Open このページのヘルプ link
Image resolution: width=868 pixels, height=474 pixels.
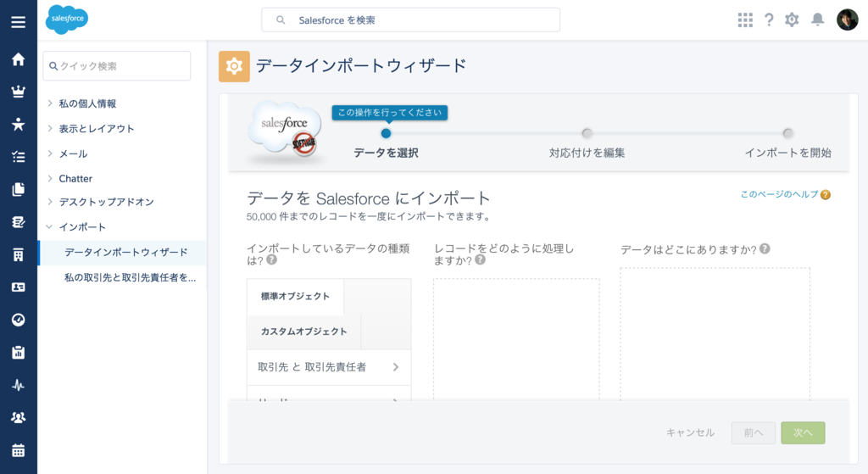coord(779,194)
